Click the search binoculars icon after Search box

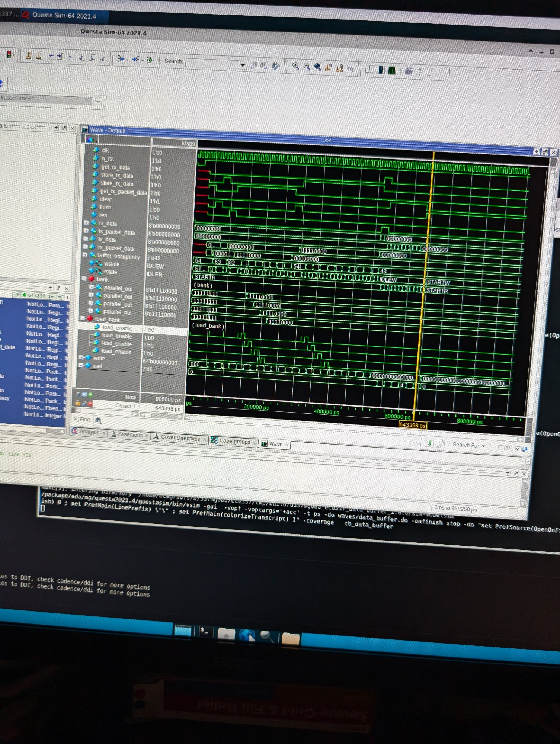click(276, 66)
